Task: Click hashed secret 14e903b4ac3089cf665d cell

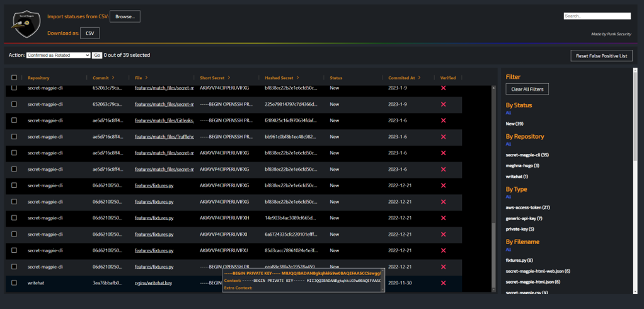Action: click(x=290, y=218)
